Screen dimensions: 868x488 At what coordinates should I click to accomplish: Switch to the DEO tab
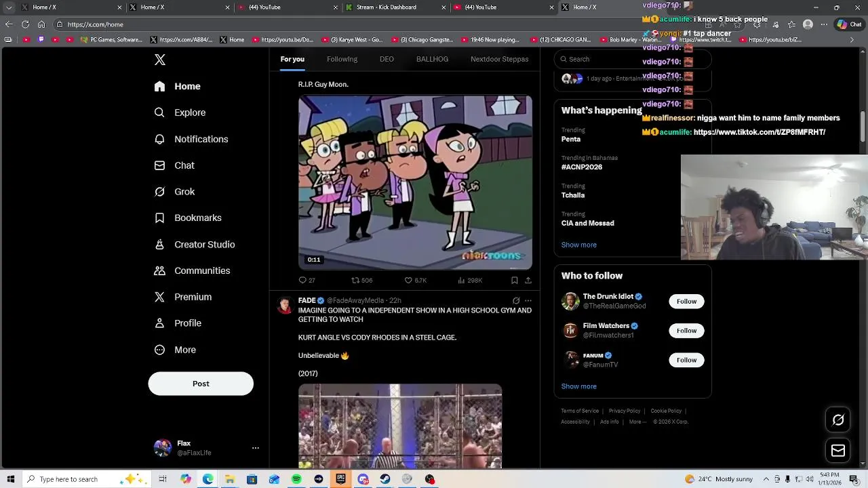coord(387,59)
